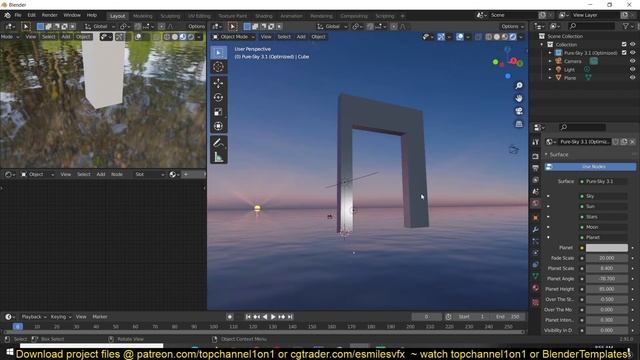Image resolution: width=640 pixels, height=360 pixels.
Task: Select solid shading mode in main viewport
Action: point(497,37)
